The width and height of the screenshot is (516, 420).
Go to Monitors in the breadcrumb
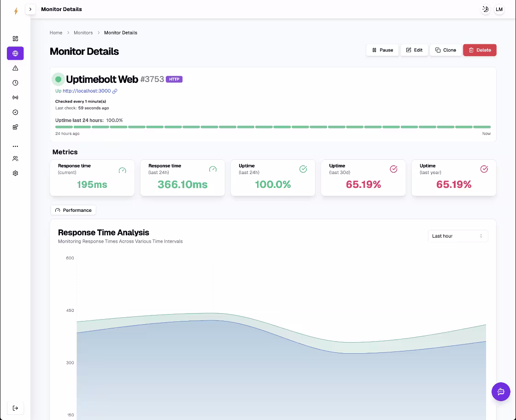point(83,33)
